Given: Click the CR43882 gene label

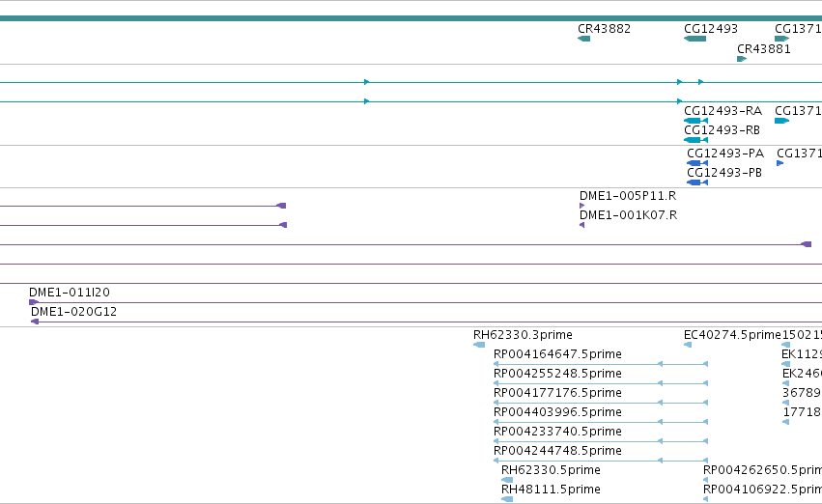Looking at the screenshot, I should [604, 29].
